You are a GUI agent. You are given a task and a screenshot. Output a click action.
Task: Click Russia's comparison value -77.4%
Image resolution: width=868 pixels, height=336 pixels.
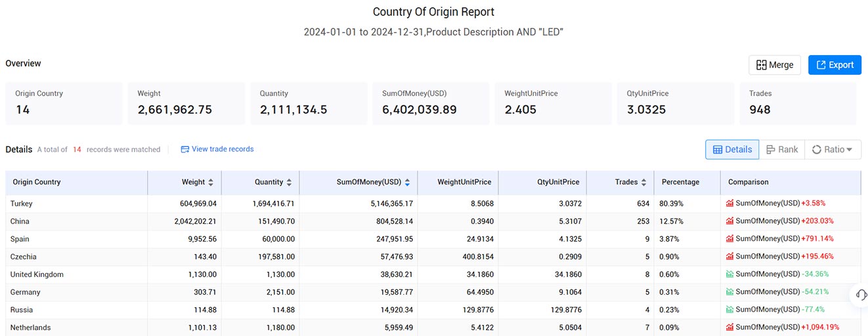click(x=814, y=310)
